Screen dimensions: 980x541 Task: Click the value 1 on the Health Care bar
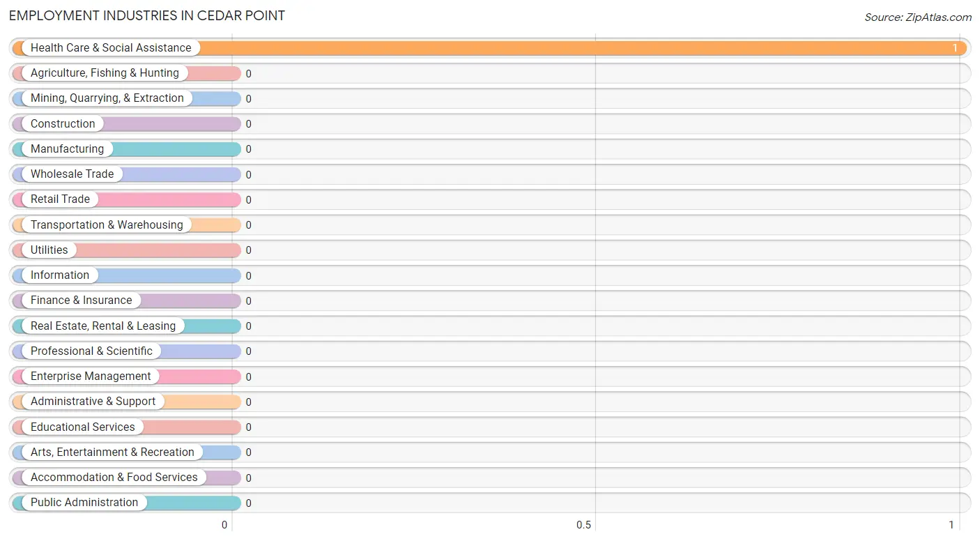(955, 49)
